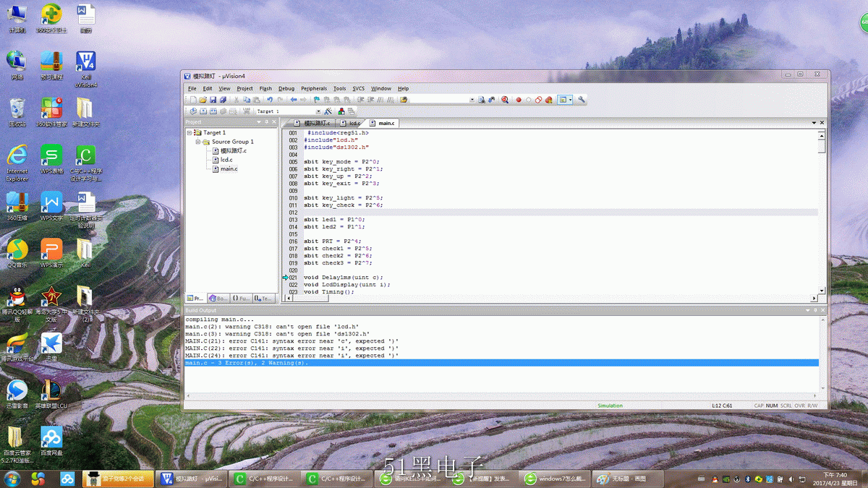Open Manage Project Items colored blocks icon
This screenshot has width=868, height=488.
(x=341, y=111)
